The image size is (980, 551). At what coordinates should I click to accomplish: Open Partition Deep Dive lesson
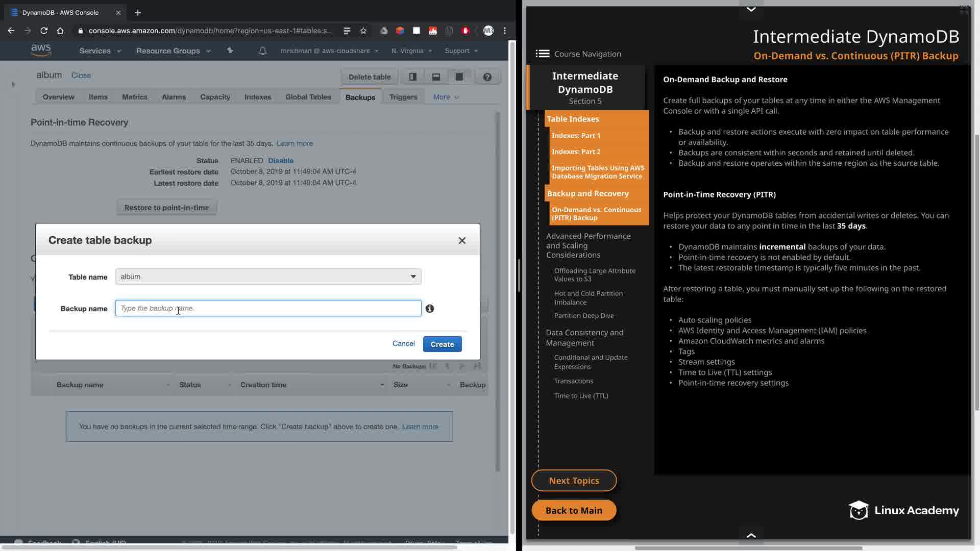(583, 316)
